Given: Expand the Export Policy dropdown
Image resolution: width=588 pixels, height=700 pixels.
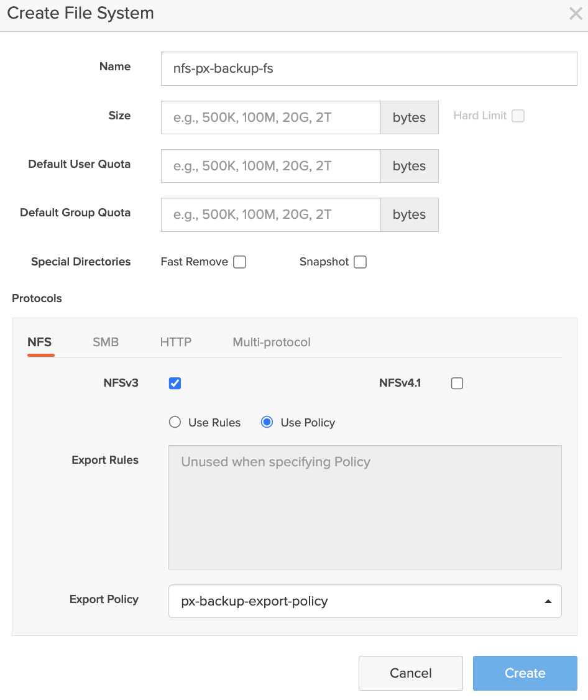Looking at the screenshot, I should pos(365,601).
